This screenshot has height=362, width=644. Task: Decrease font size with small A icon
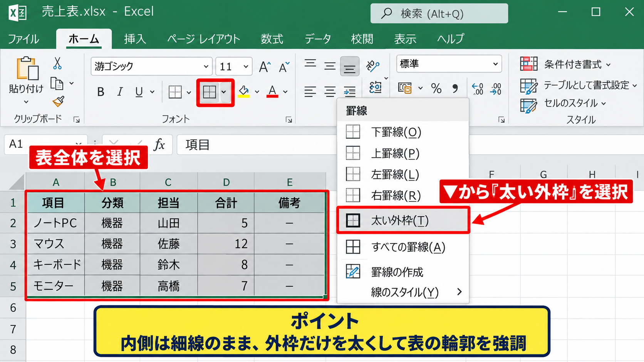click(284, 67)
